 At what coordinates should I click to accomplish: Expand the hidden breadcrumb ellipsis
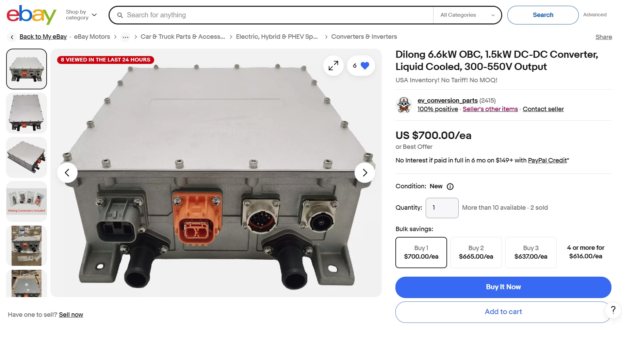pyautogui.click(x=125, y=37)
